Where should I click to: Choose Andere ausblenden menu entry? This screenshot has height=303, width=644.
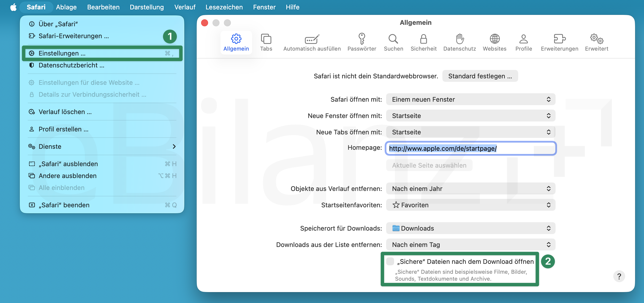click(x=102, y=176)
